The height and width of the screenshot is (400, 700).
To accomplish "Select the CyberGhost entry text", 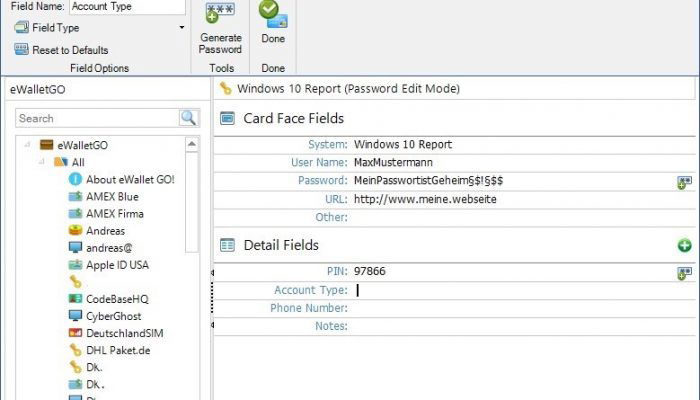I will (113, 316).
